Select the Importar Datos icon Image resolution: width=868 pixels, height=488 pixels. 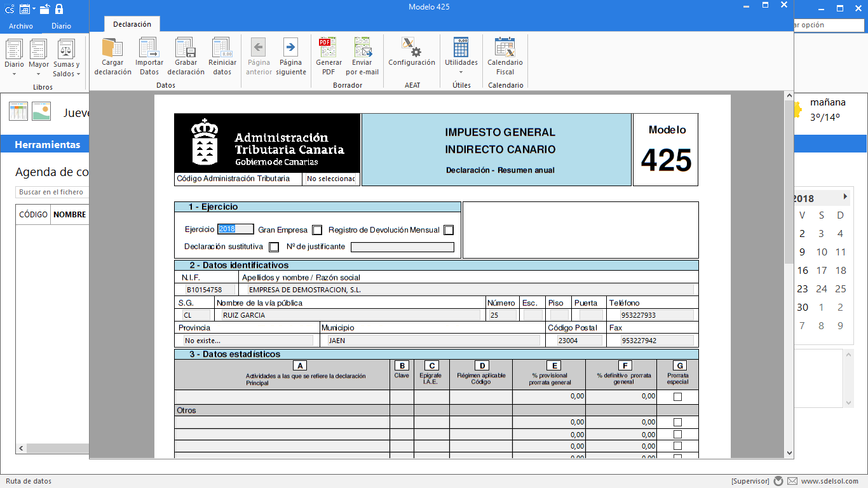(x=149, y=57)
